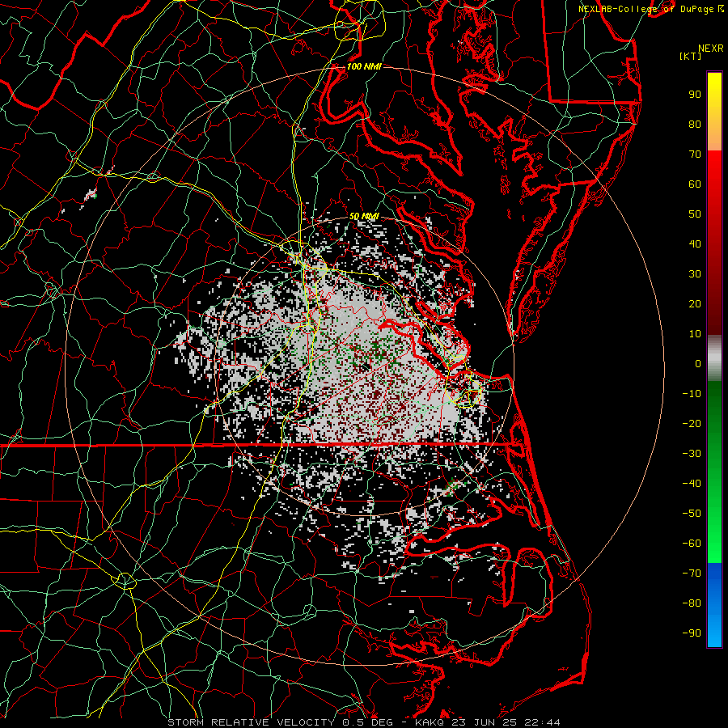Screen dimensions: 728x728
Task: Click the positive 10 knots scale label
Action: point(695,334)
